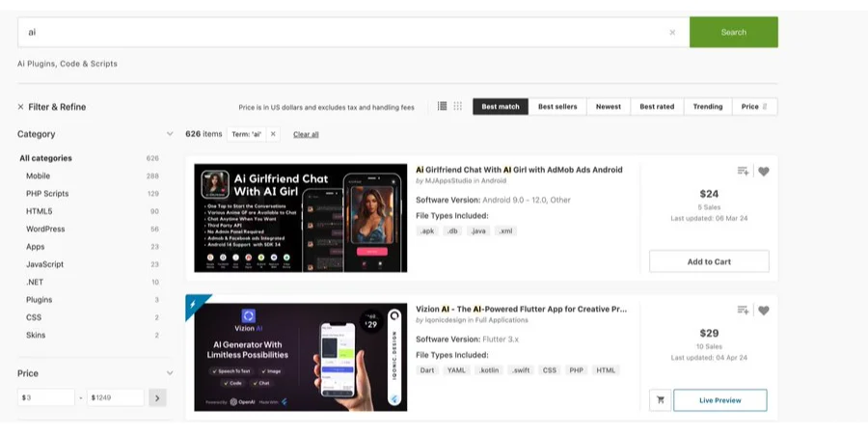Switch to list view icon
Screen dimensions: 868x434
[442, 106]
